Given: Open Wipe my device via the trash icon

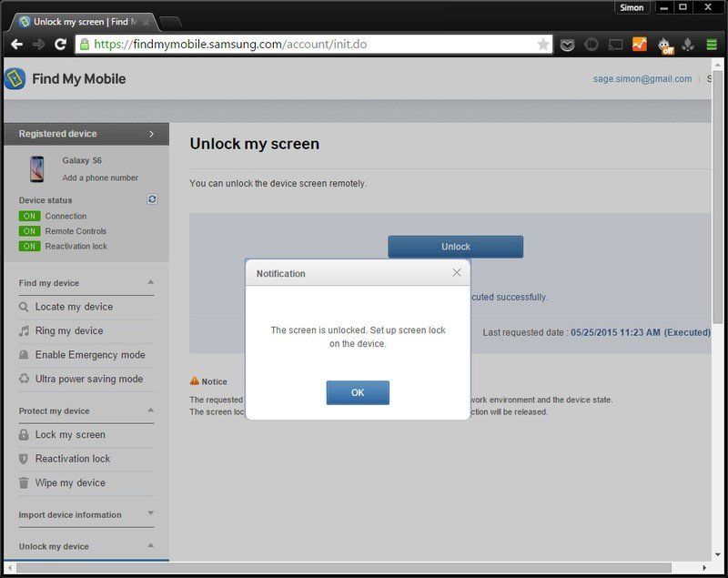Looking at the screenshot, I should pyautogui.click(x=22, y=483).
